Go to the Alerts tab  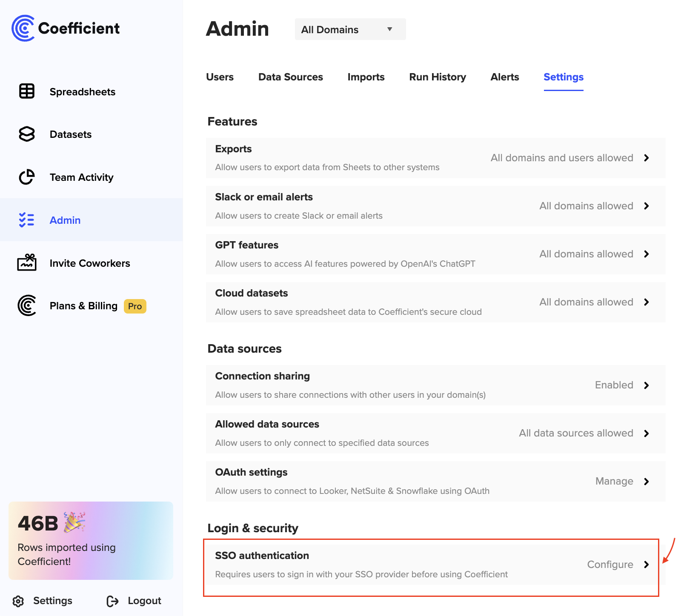tap(504, 77)
